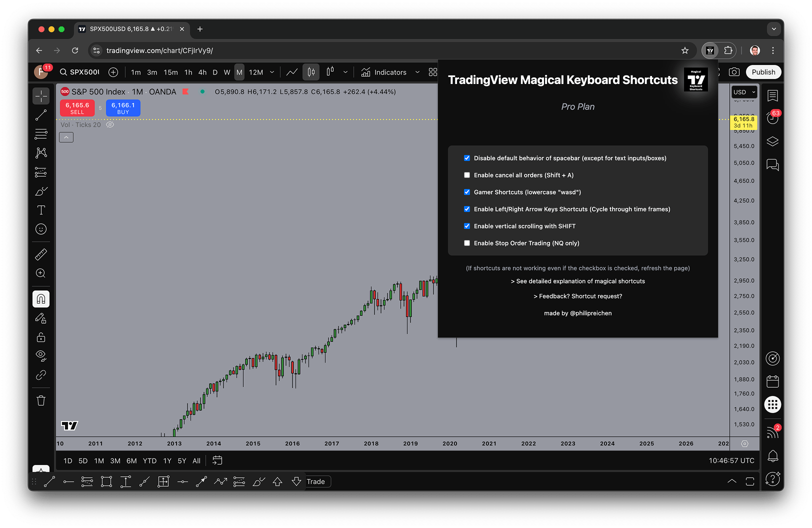Image resolution: width=812 pixels, height=528 pixels.
Task: Set date range to 5Y
Action: pos(182,461)
